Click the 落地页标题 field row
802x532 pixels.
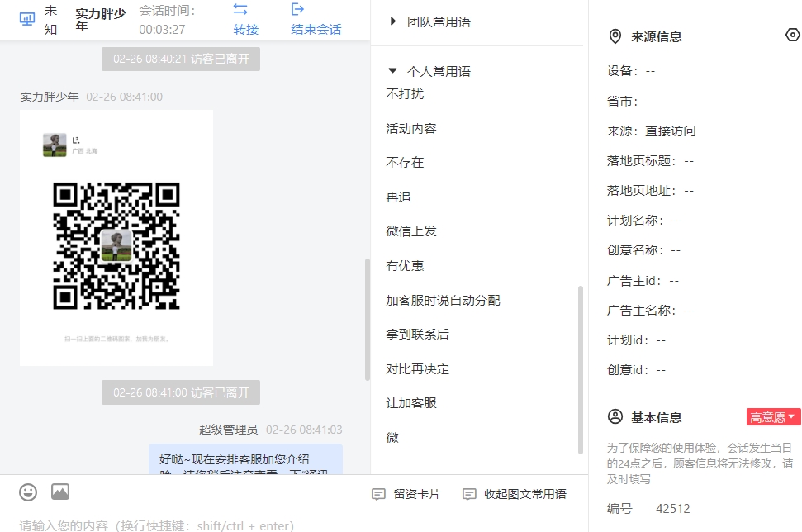[650, 160]
